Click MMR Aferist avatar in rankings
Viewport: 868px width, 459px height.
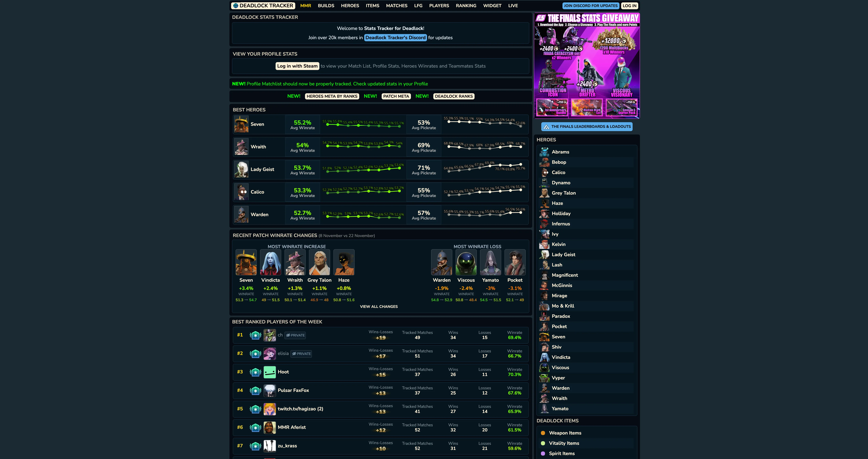(270, 428)
